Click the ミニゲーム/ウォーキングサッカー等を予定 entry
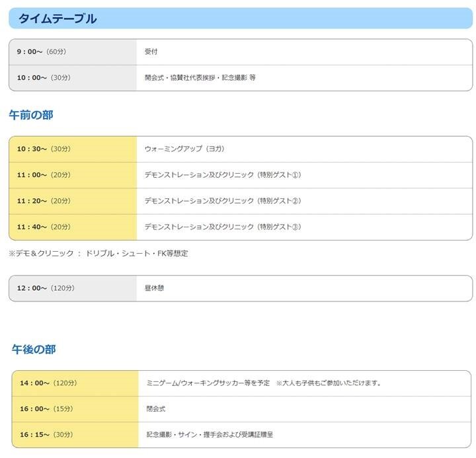 coord(208,383)
